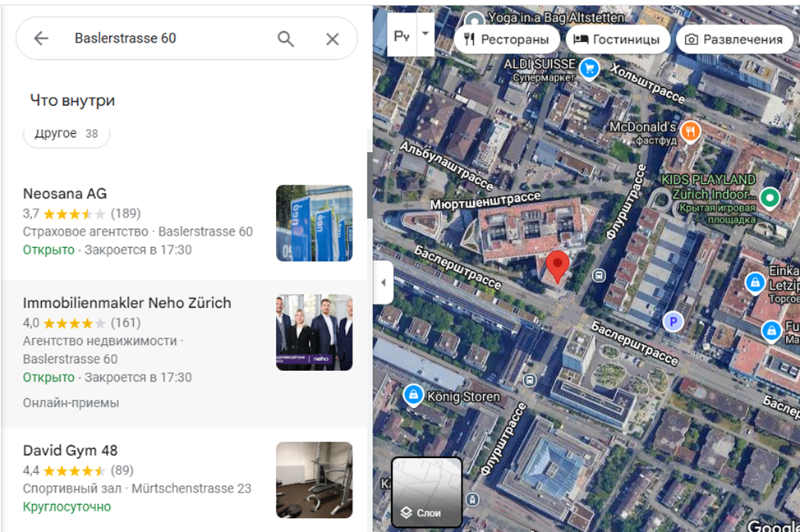Screen dimensions: 800x532
Task: Click Онлайн-приемы under Neho Zürich
Action: tap(71, 403)
